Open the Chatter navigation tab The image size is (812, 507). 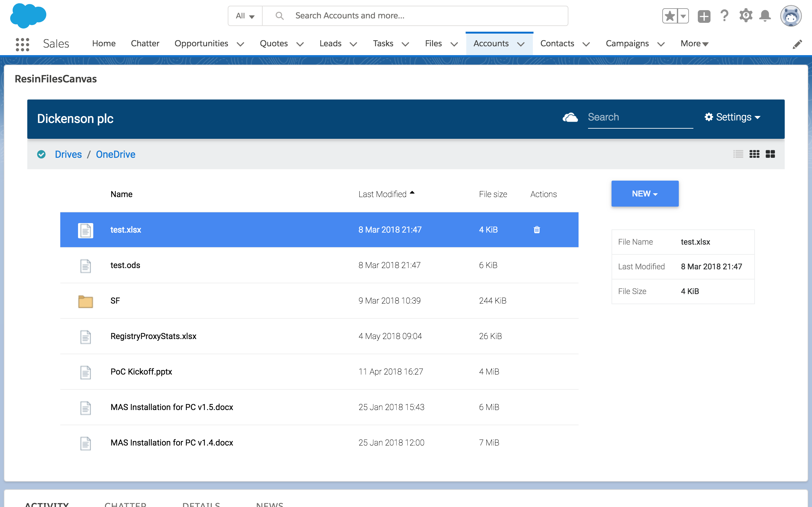coord(145,44)
